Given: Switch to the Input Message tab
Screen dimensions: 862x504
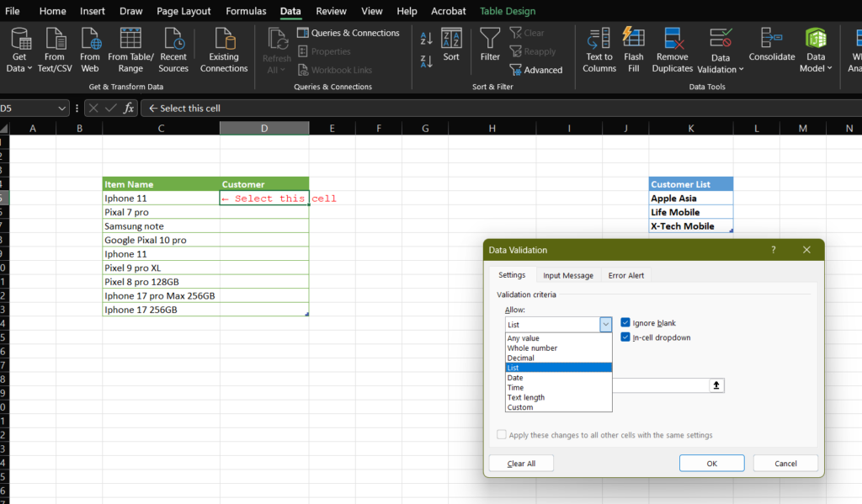Looking at the screenshot, I should [x=567, y=275].
